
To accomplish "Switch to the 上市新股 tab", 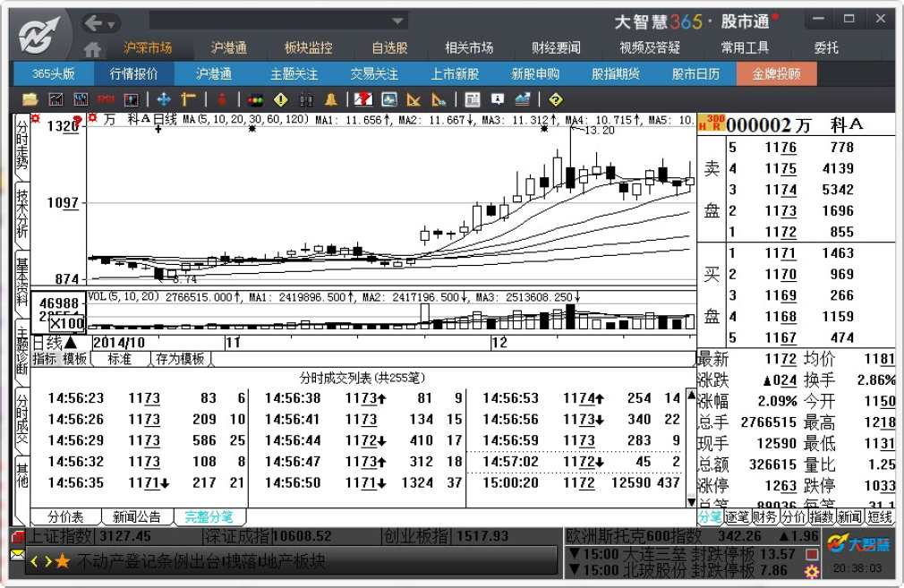I will tap(455, 73).
